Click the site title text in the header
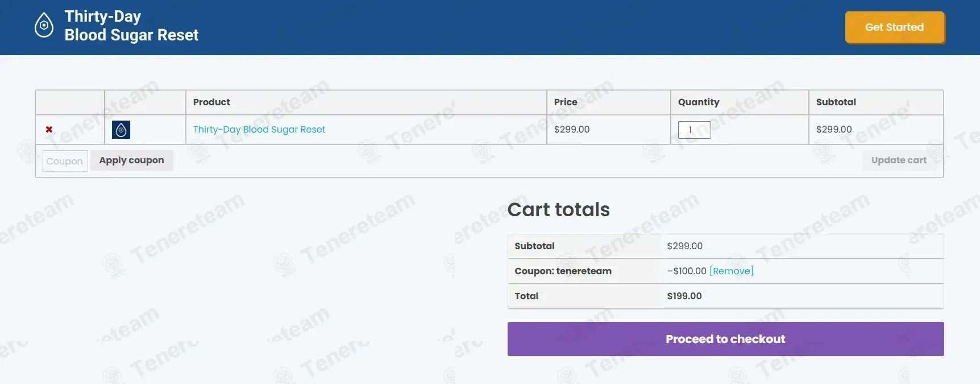This screenshot has width=980, height=384. (131, 26)
